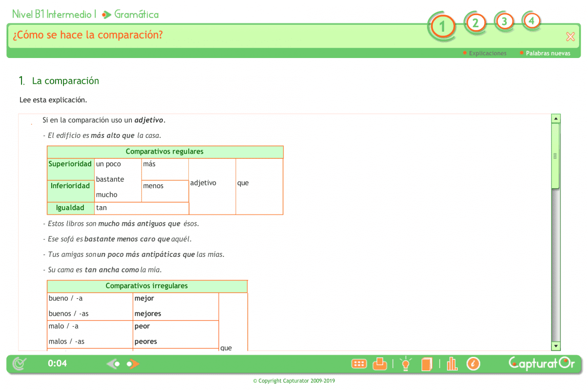This screenshot has width=588, height=390.
Task: Click the orange clock icon
Action: (x=473, y=364)
